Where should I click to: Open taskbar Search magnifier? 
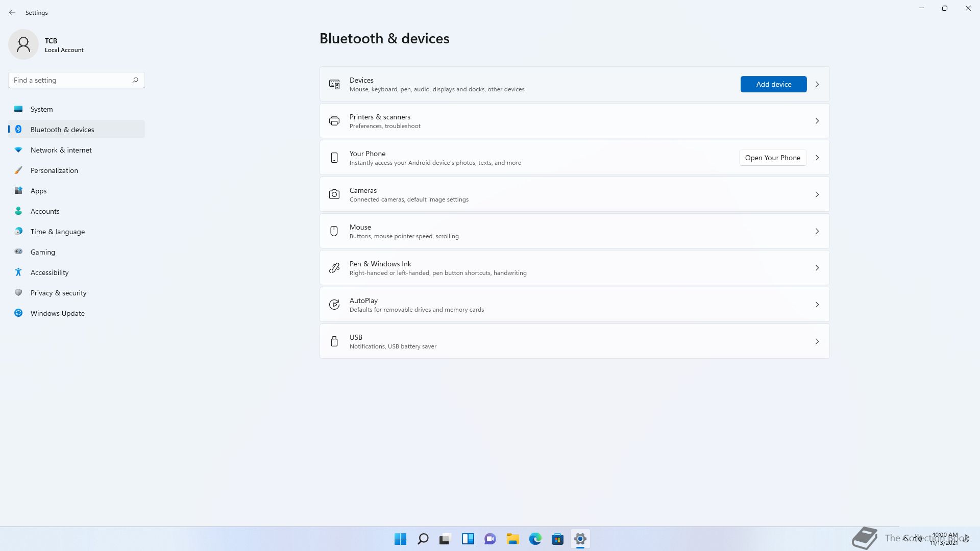[x=423, y=539]
